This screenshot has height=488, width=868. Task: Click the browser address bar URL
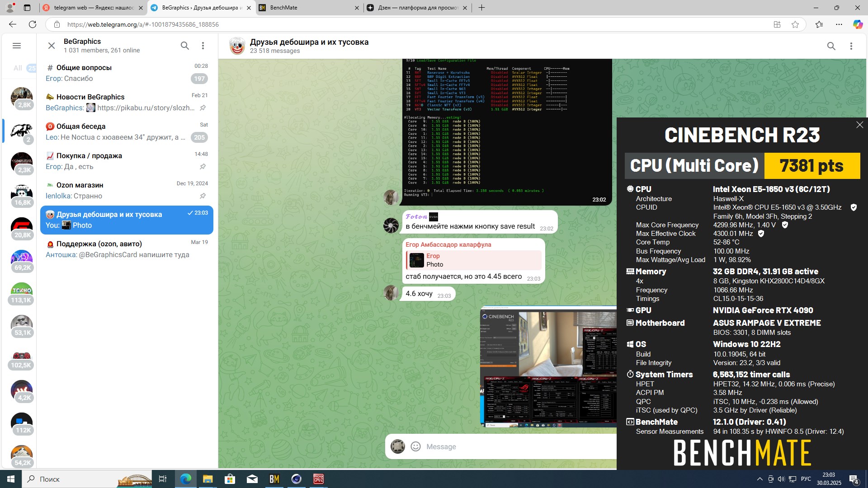(143, 24)
